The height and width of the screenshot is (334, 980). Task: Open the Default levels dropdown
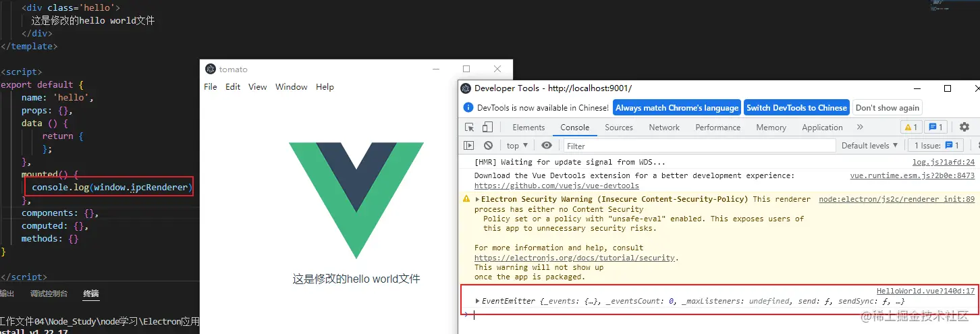[x=870, y=145]
